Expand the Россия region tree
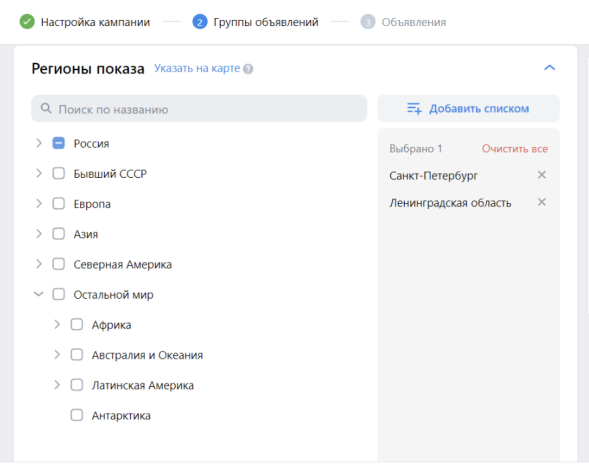589x469 pixels. pyautogui.click(x=39, y=143)
